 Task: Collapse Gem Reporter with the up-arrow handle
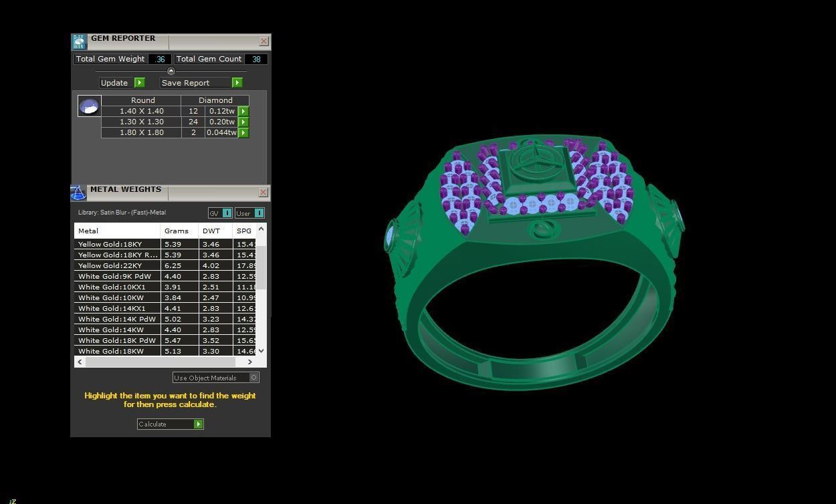(171, 71)
